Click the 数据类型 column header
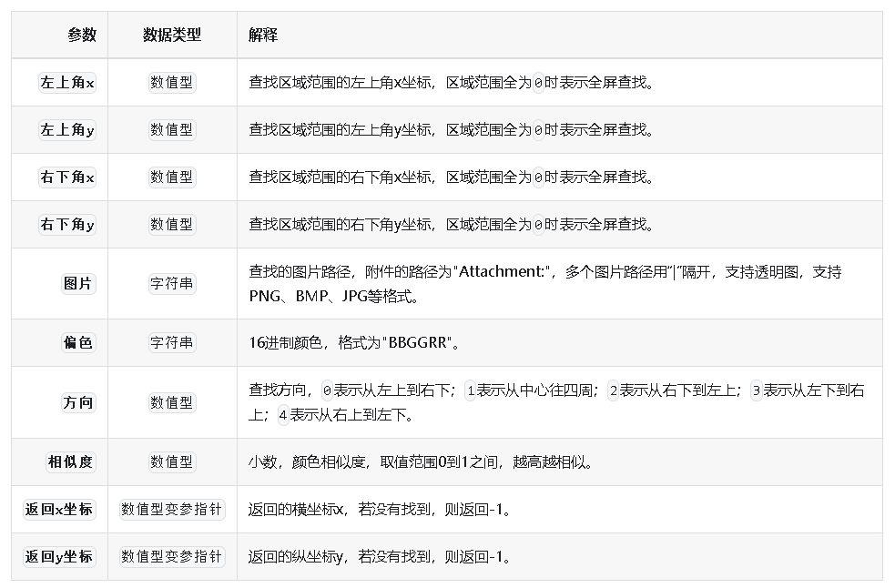Image resolution: width=895 pixels, height=588 pixels. [x=172, y=35]
